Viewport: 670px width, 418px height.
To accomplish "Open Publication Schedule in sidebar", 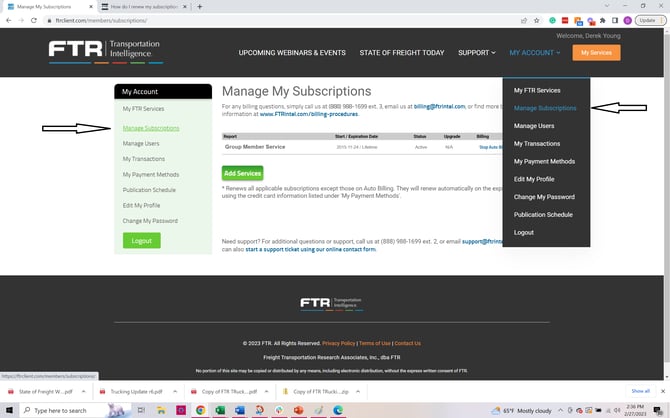I will (x=149, y=190).
